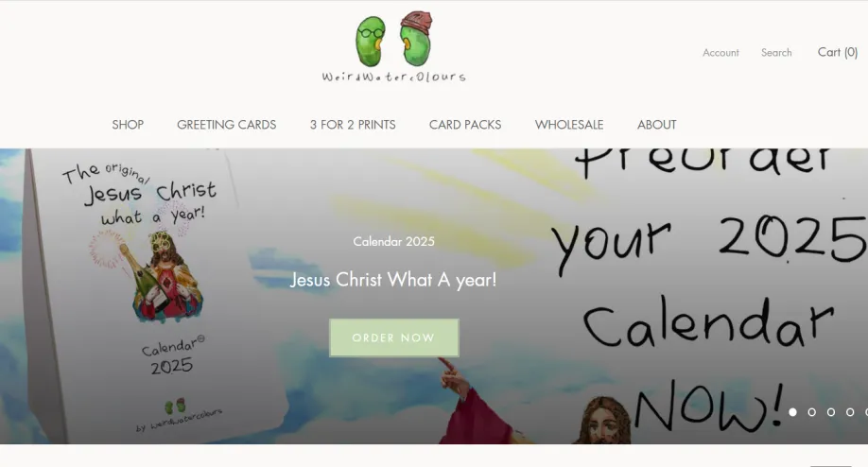Visit the ABOUT page
Viewport: 868px width, 467px height.
click(x=656, y=125)
